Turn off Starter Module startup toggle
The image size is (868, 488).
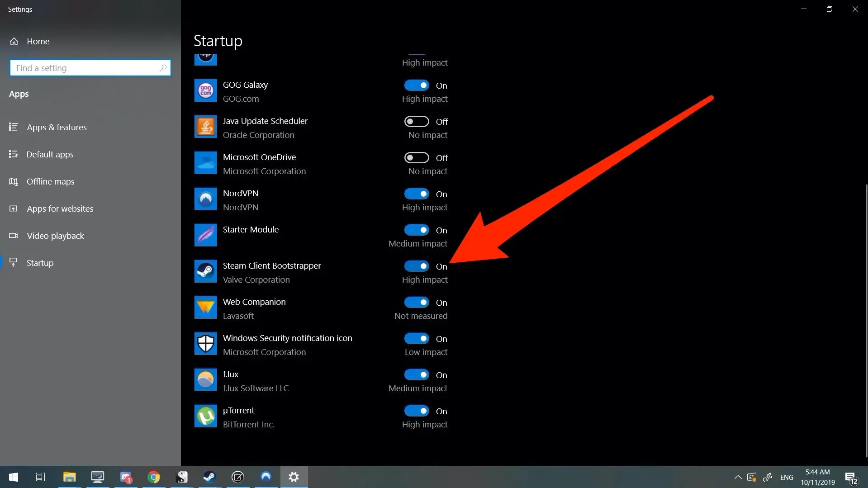tap(417, 230)
